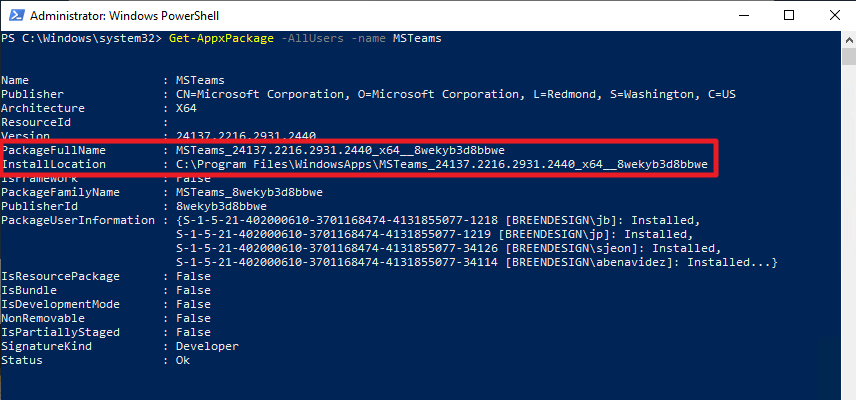Click the 'Status' label
This screenshot has width=856, height=400.
click(x=22, y=360)
